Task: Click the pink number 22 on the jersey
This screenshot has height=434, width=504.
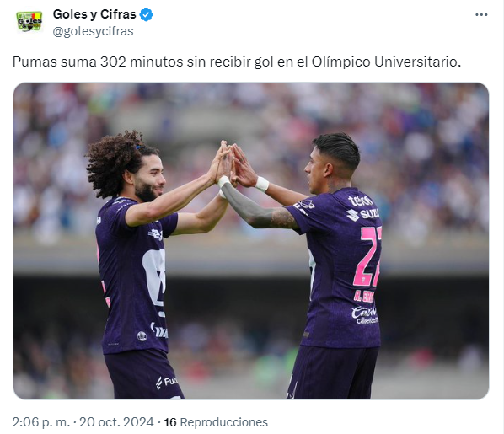Action: coord(367,256)
